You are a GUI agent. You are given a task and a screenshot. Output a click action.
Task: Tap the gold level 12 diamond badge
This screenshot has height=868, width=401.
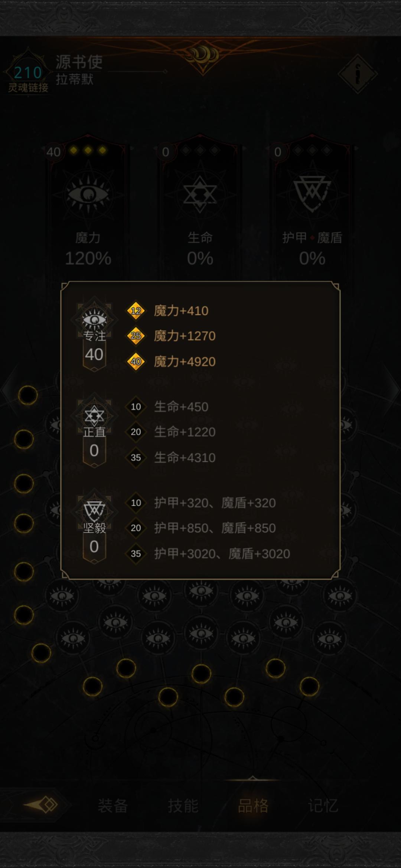136,310
